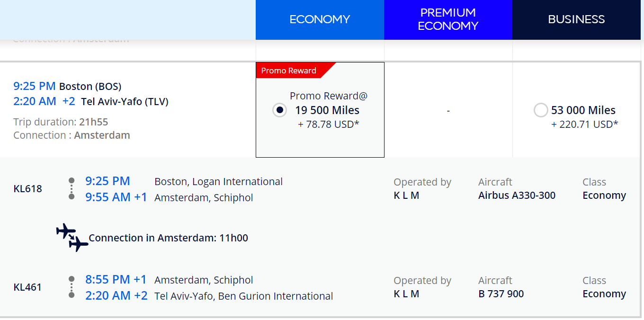Click the connecting planes icon
This screenshot has width=644, height=320.
(72, 238)
